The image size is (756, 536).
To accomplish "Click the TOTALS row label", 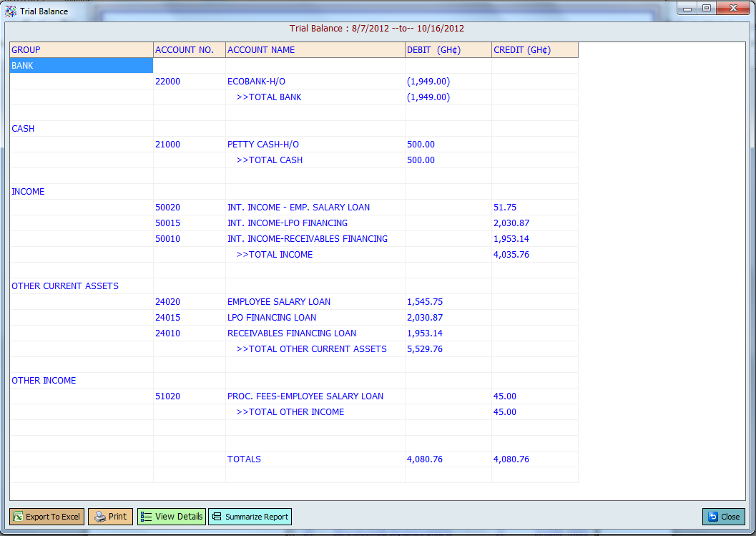I will (244, 459).
